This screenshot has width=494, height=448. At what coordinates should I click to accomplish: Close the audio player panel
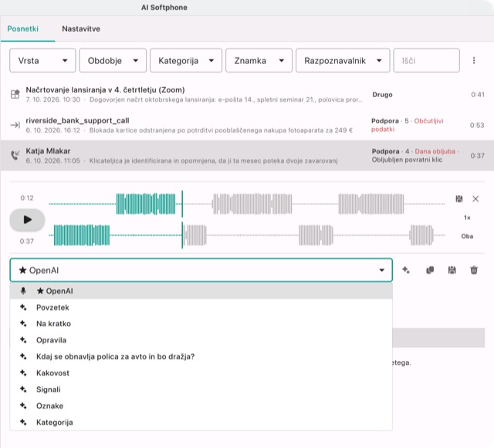point(475,199)
